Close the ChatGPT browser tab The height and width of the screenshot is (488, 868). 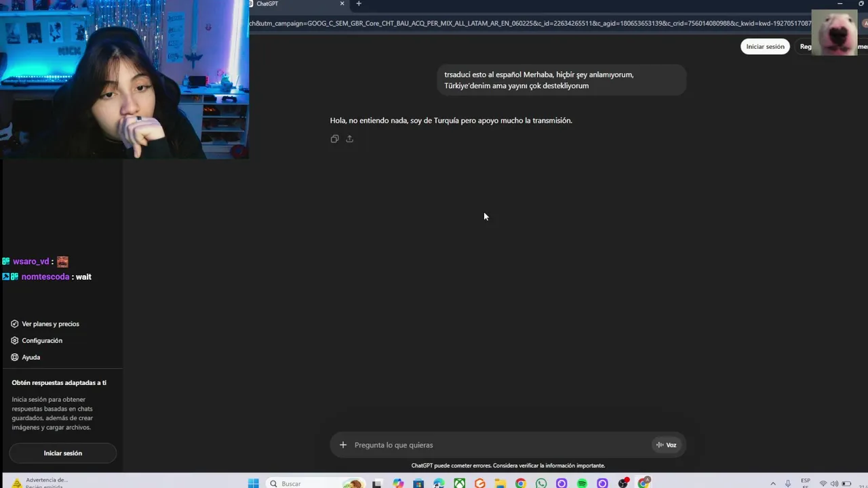(342, 3)
